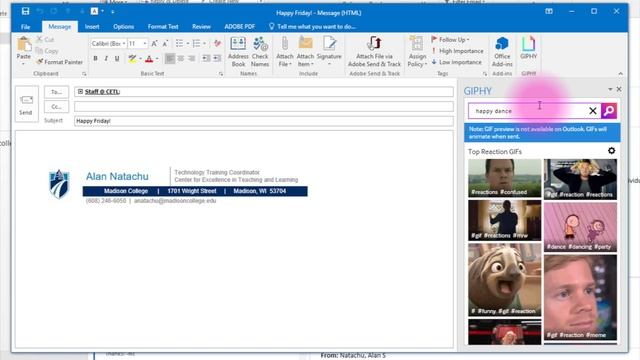Image resolution: width=640 pixels, height=360 pixels.
Task: Switch to the ADOBE PDF tab
Action: 240,27
